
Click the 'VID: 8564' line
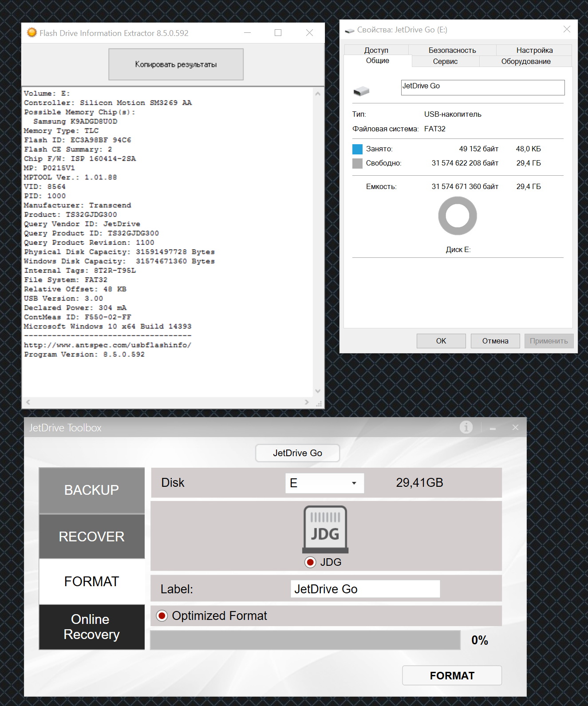(x=45, y=186)
